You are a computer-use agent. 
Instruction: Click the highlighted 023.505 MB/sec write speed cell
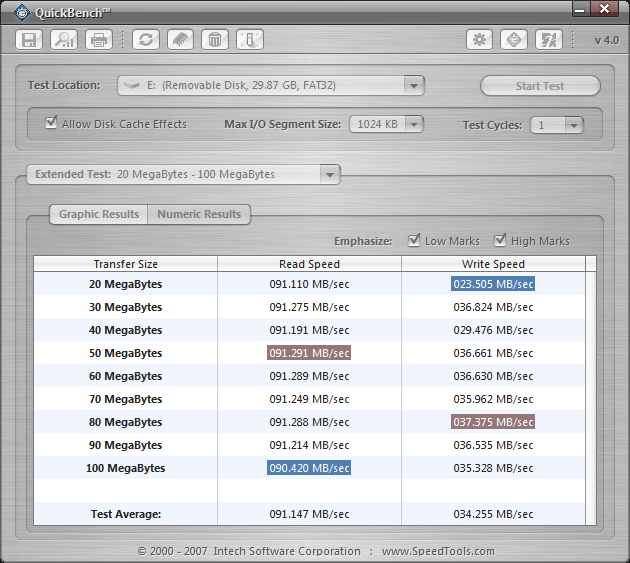pyautogui.click(x=493, y=284)
